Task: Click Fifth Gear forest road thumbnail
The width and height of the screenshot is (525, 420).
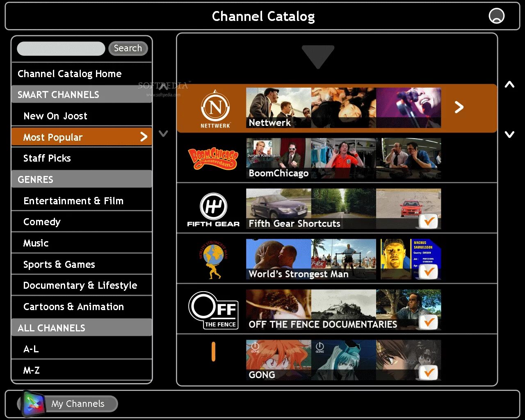Action: 343,209
